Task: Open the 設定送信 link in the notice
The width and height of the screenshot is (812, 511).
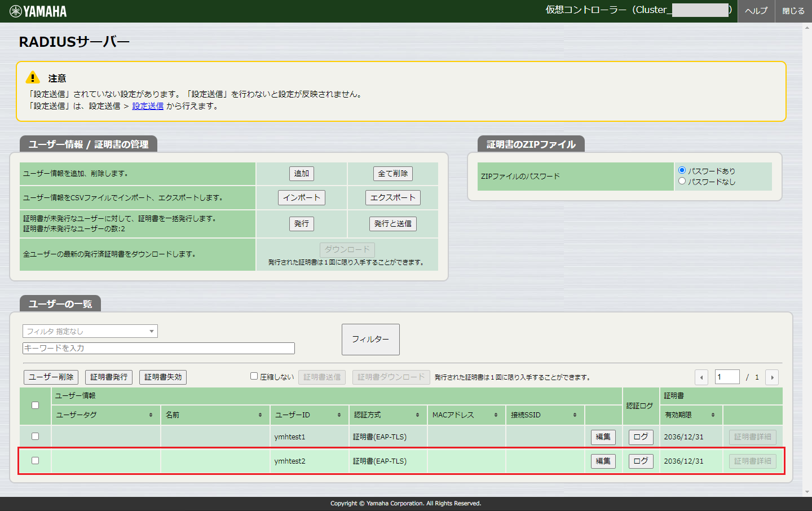Action: pos(147,105)
